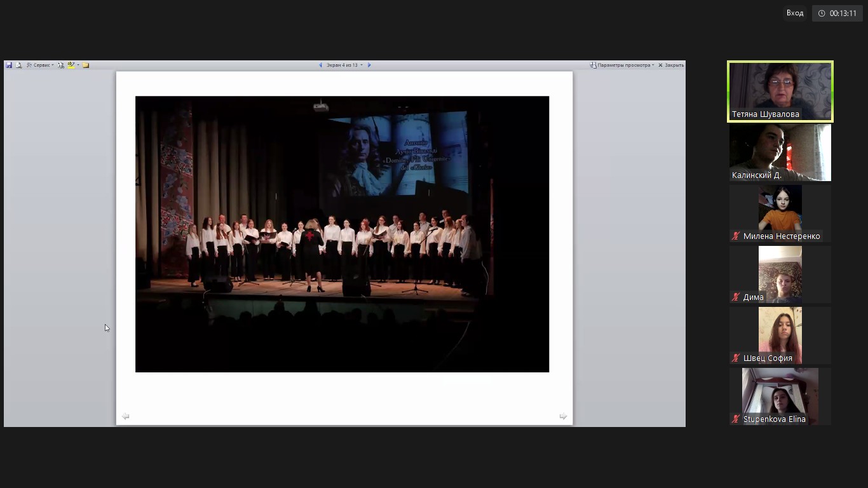Select Тетяна Шувалова's video tile
This screenshot has width=868, height=488.
780,91
